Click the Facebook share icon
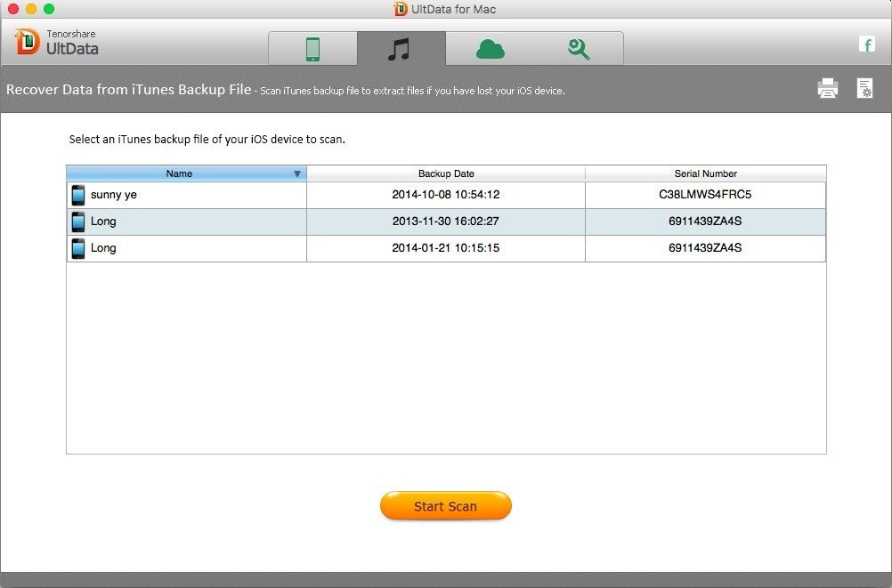Viewport: 892px width, 588px height. (x=866, y=44)
